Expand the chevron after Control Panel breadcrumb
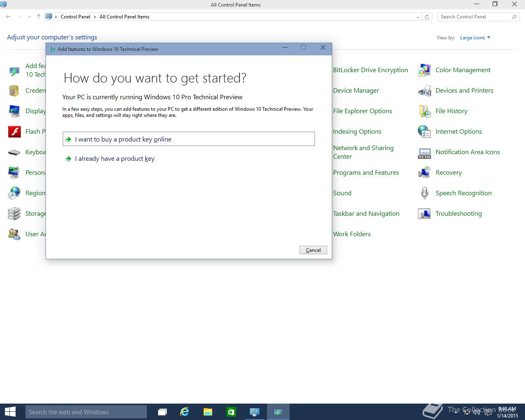Viewport: 525px width, 420px height. [95, 17]
